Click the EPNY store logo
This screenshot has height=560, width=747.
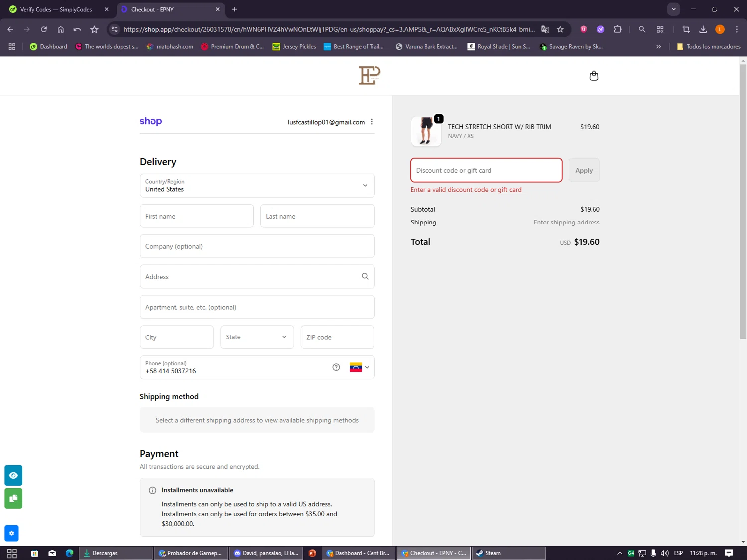[x=370, y=75]
